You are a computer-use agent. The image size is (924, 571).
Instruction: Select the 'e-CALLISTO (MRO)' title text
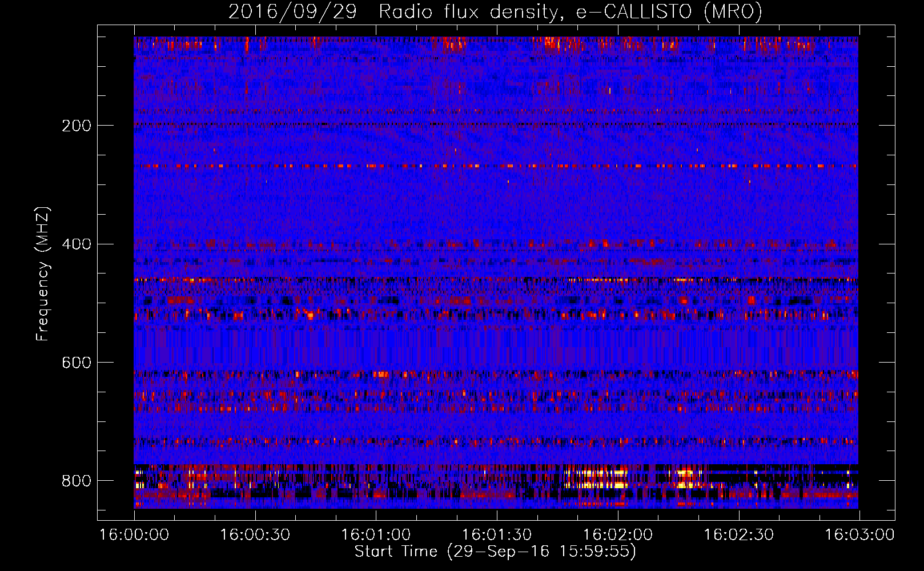tap(669, 12)
